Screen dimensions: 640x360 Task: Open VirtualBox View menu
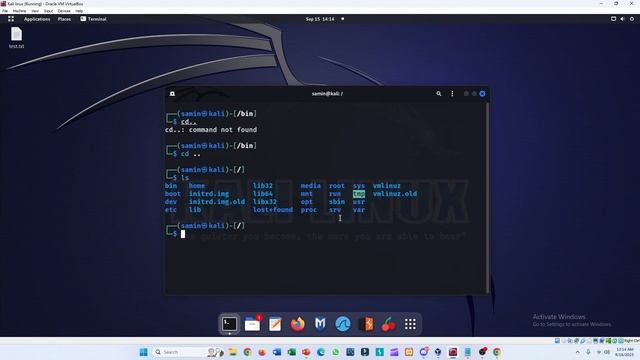35,11
